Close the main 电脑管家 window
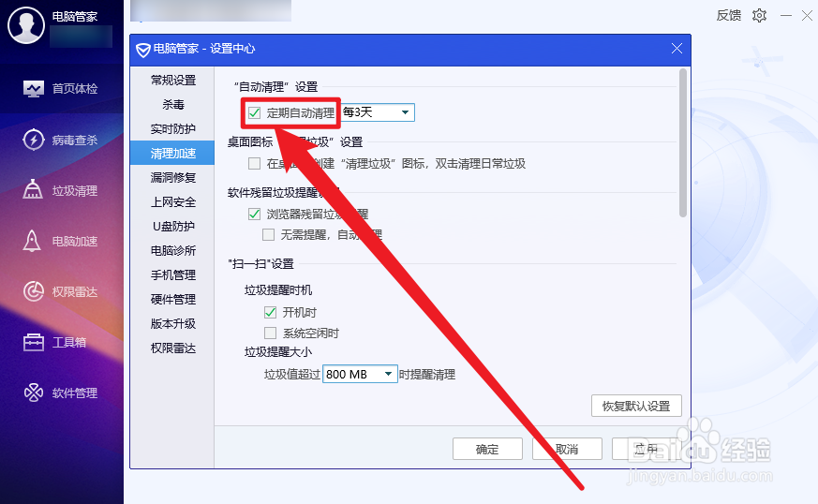 coord(807,16)
